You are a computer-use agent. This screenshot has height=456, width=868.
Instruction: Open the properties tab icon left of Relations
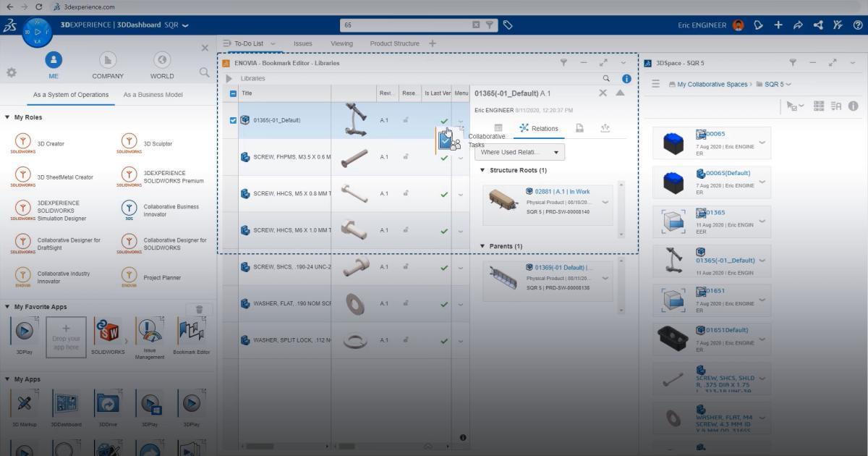(498, 128)
